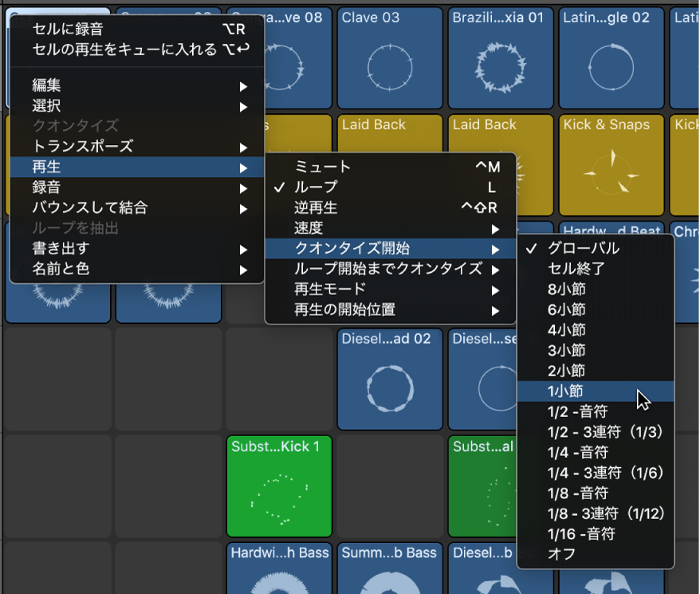Image resolution: width=700 pixels, height=594 pixels.
Task: Set quantize start to 6小節
Action: 596,309
